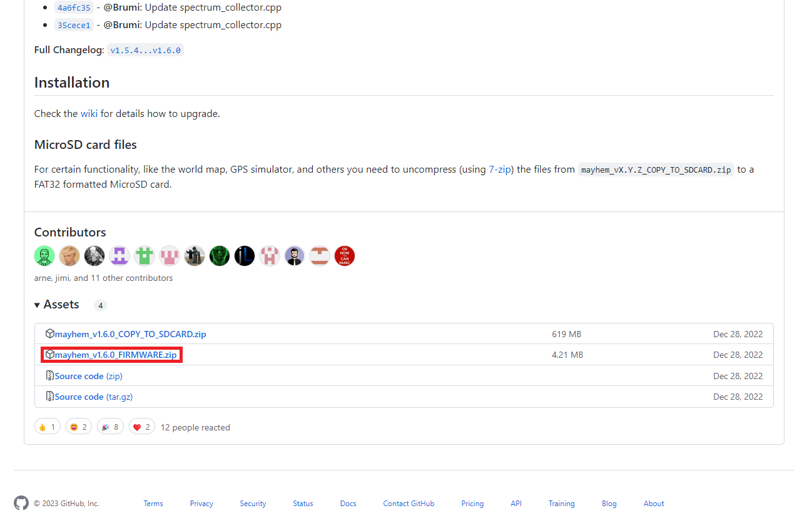Click the GitHub logo in footer
Viewport: 812px width, 518px height.
(x=21, y=503)
